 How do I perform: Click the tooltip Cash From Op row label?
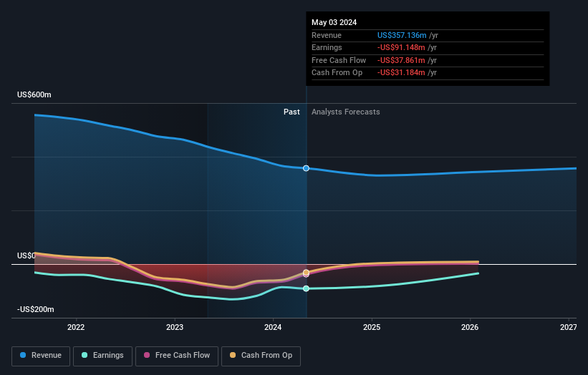tap(337, 73)
